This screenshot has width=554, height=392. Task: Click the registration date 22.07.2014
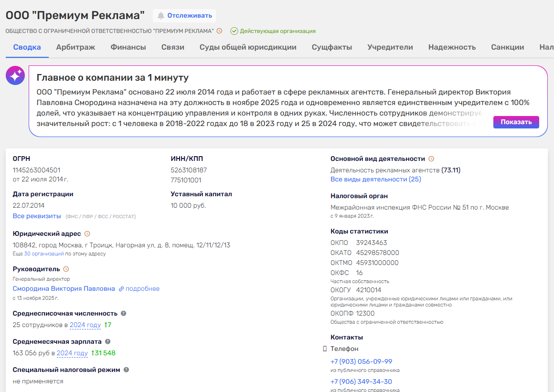click(29, 205)
